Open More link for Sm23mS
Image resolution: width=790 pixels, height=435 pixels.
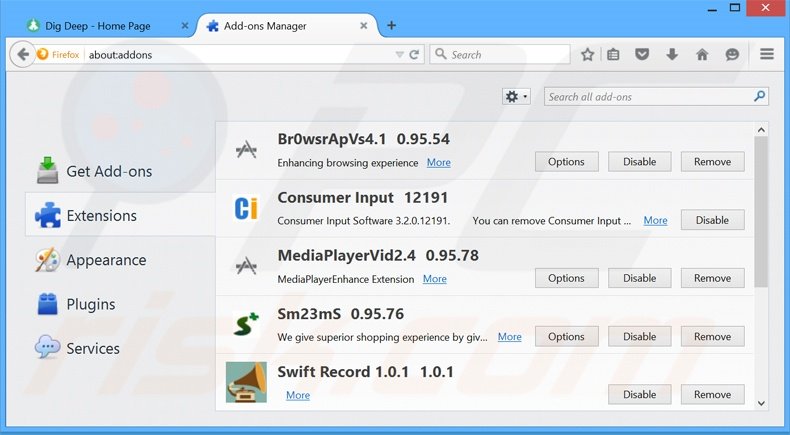509,337
